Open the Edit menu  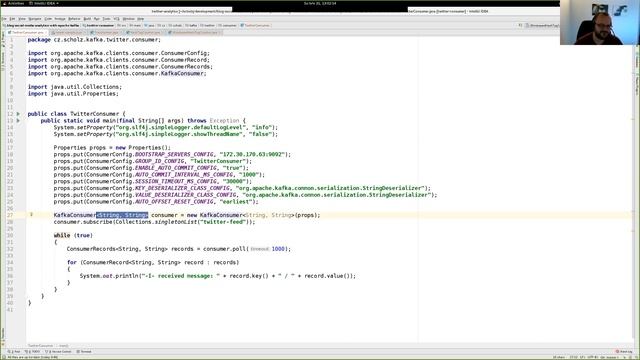click(12, 19)
